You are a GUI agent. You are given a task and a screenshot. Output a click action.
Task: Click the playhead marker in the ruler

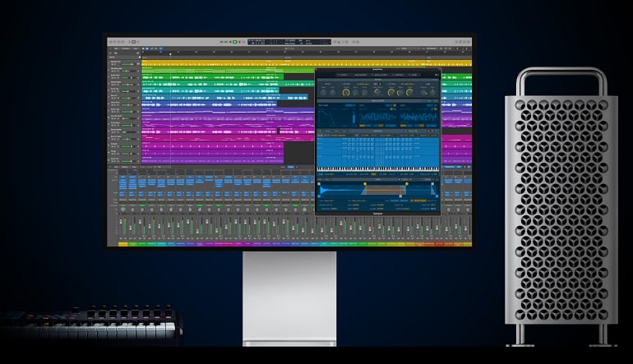(x=170, y=54)
